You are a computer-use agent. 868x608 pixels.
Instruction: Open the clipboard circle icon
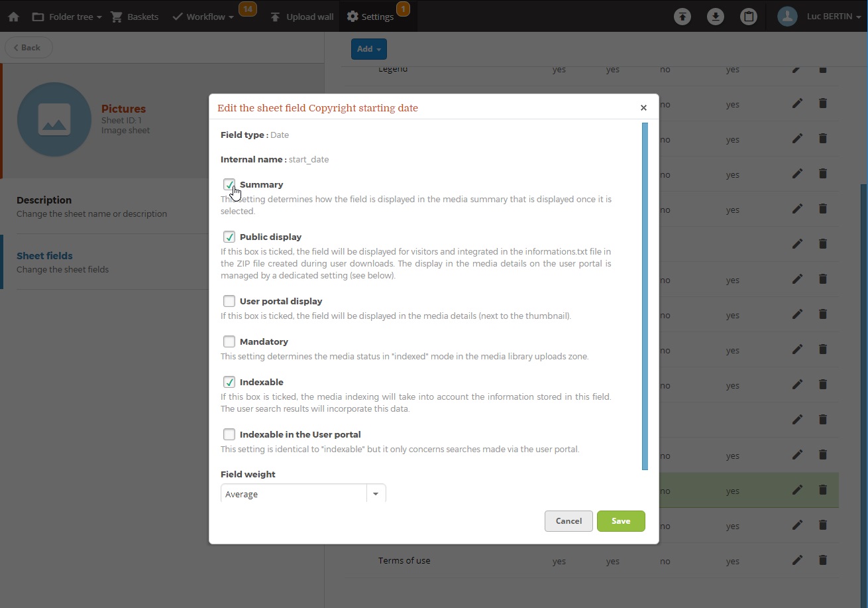point(749,17)
